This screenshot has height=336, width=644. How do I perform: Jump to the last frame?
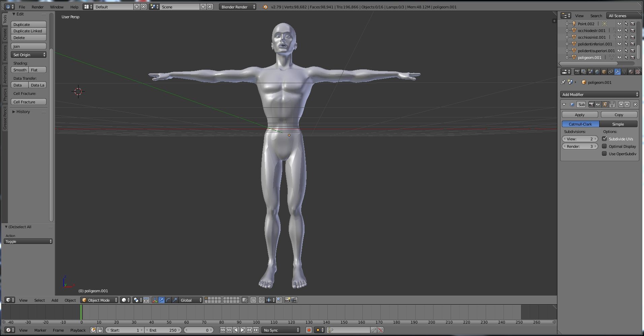256,330
